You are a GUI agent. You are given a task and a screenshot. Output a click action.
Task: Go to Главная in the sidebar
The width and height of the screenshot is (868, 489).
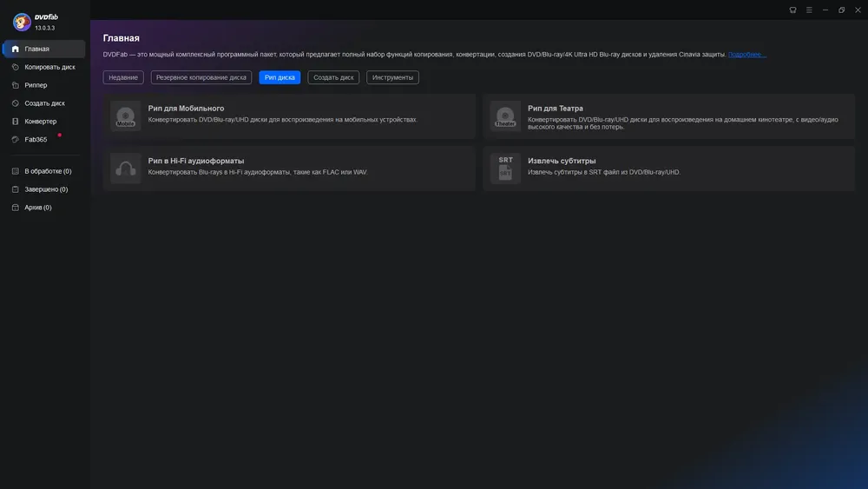pyautogui.click(x=44, y=49)
